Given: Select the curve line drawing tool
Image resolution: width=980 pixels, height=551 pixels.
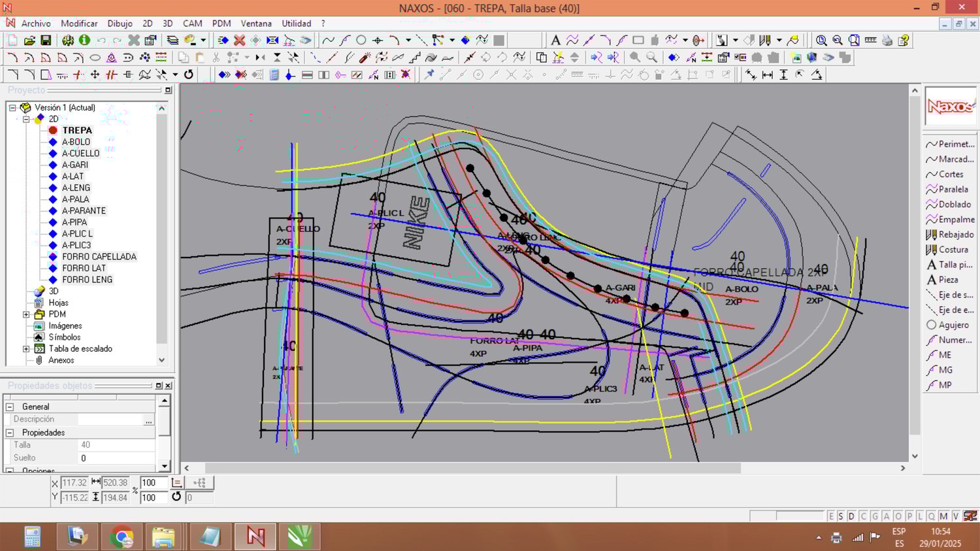Looking at the screenshot, I should pos(328,41).
